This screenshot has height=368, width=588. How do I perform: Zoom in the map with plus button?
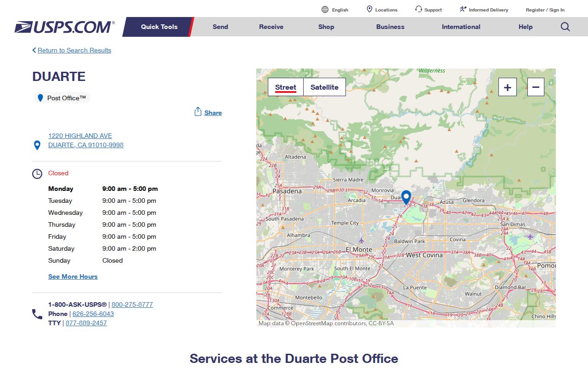508,87
